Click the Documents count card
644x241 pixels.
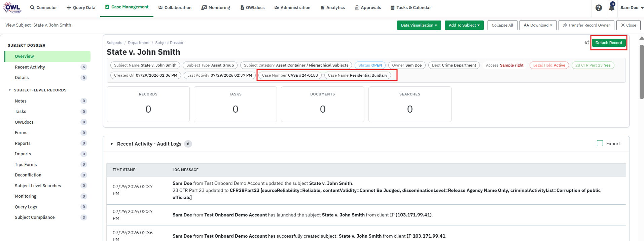pyautogui.click(x=322, y=104)
